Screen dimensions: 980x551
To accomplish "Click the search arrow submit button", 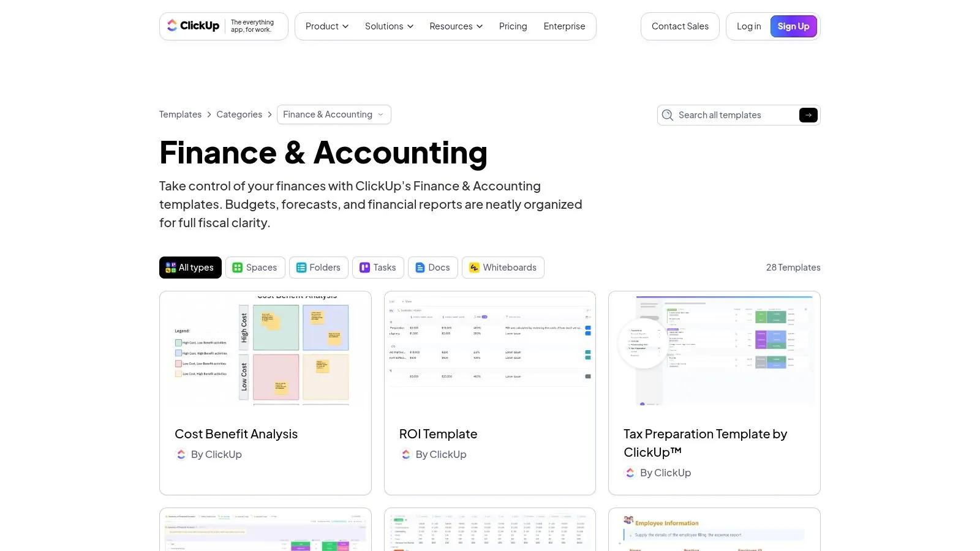I will point(808,115).
